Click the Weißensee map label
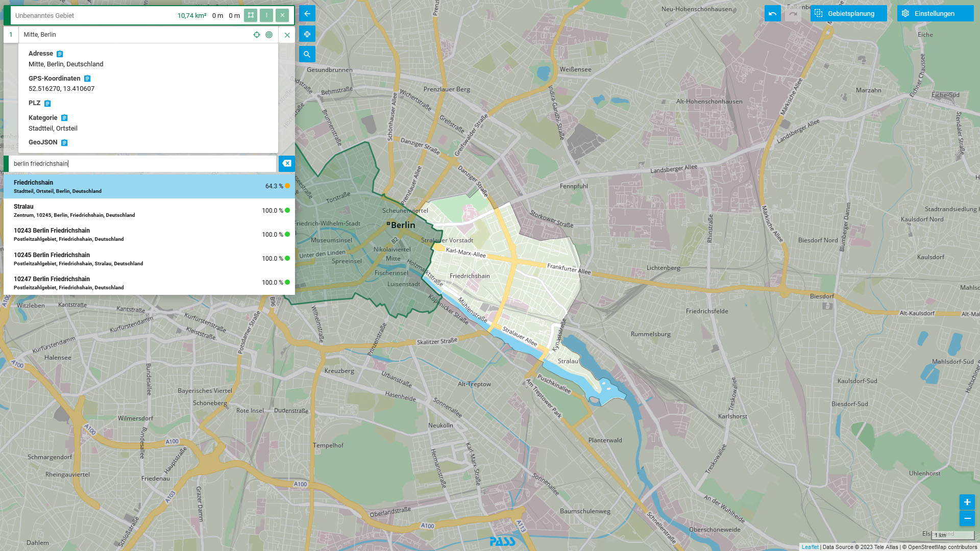980x551 pixels. (x=576, y=69)
